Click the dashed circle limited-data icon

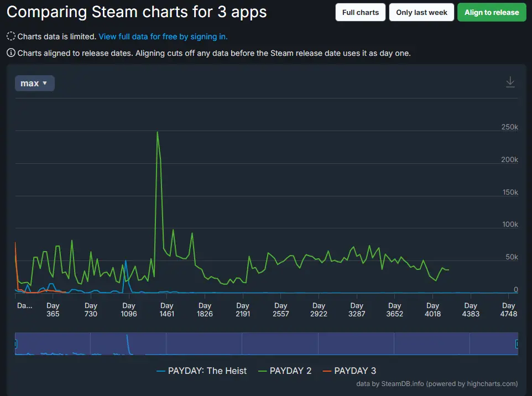click(x=11, y=37)
